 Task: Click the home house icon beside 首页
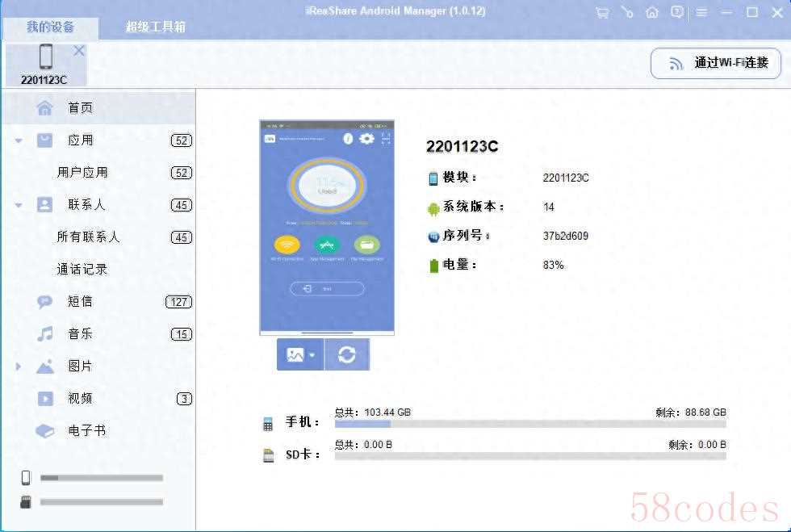point(45,107)
